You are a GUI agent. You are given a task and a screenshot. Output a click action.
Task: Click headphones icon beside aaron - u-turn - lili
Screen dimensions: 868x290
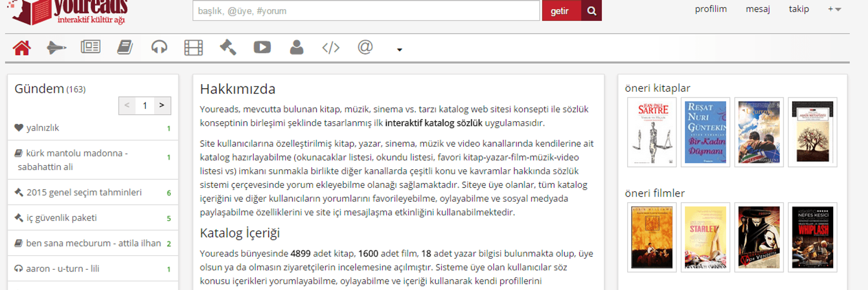[19, 269]
